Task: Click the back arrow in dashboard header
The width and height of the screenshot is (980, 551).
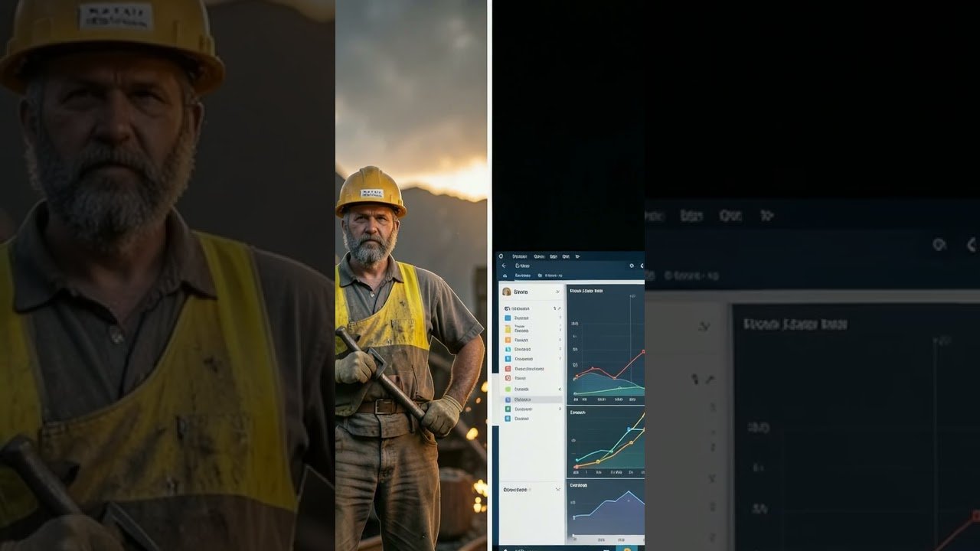Action: pyautogui.click(x=504, y=266)
